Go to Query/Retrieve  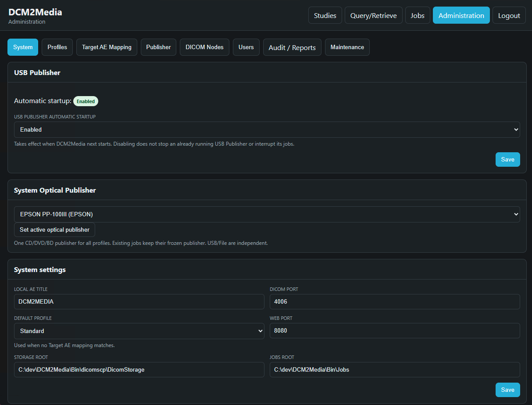[373, 15]
